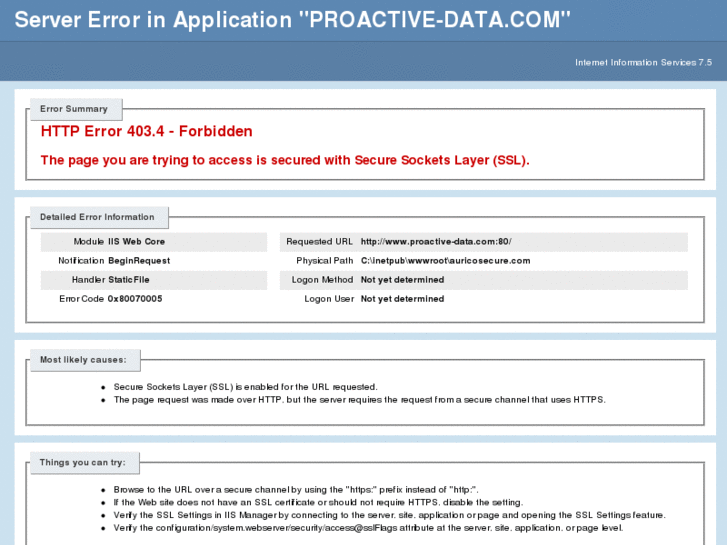727x545 pixels.
Task: Click the 'SSL is enabled for the URL' bullet
Action: coord(246,387)
